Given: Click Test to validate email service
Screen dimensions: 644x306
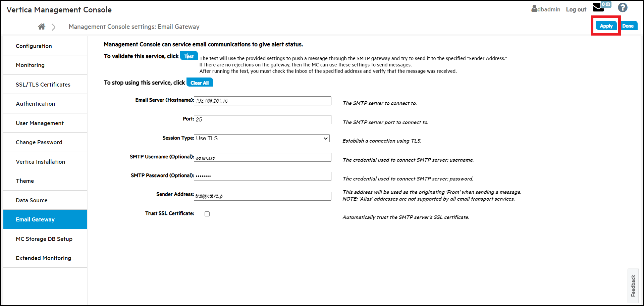Looking at the screenshot, I should [x=189, y=56].
